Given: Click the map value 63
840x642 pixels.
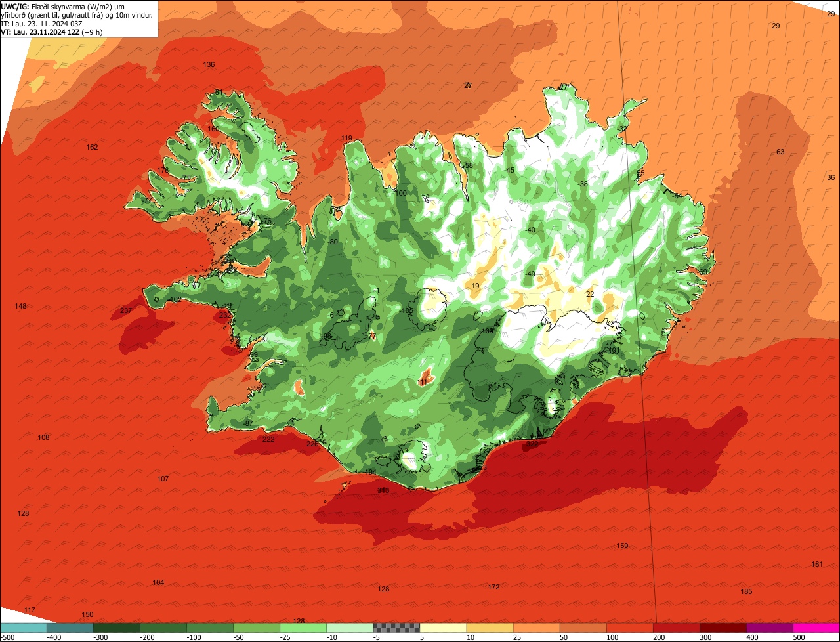Looking at the screenshot, I should pyautogui.click(x=780, y=152).
